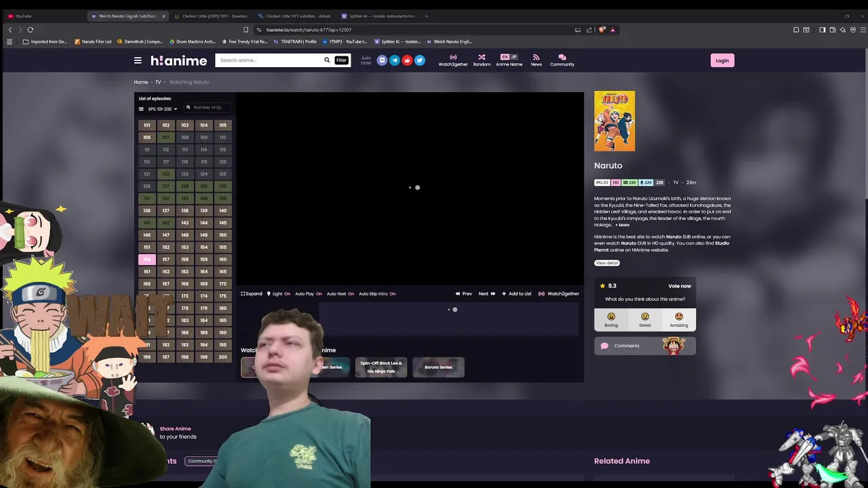
Task: Open the Telegram join icon
Action: tap(394, 60)
